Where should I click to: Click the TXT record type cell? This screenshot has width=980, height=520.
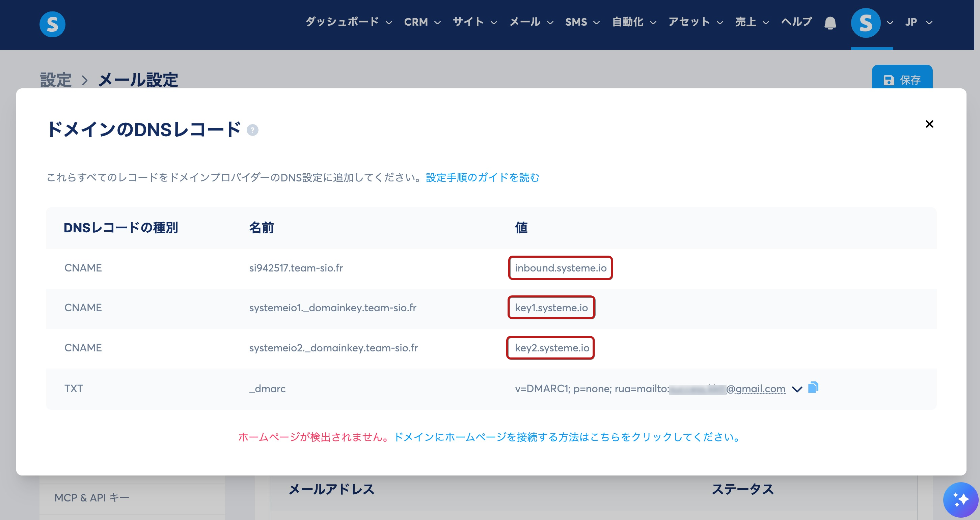pos(74,389)
